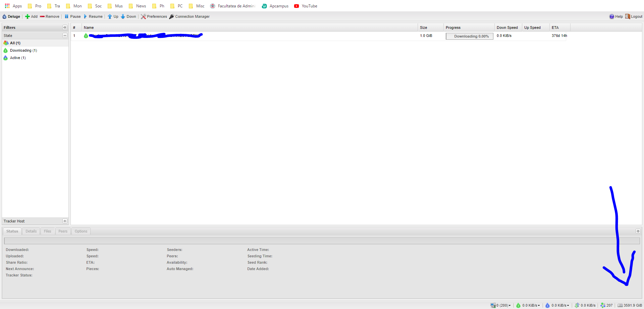The image size is (644, 309).
Task: Open the connections 0 (200) limit dropdown
Action: (500, 305)
